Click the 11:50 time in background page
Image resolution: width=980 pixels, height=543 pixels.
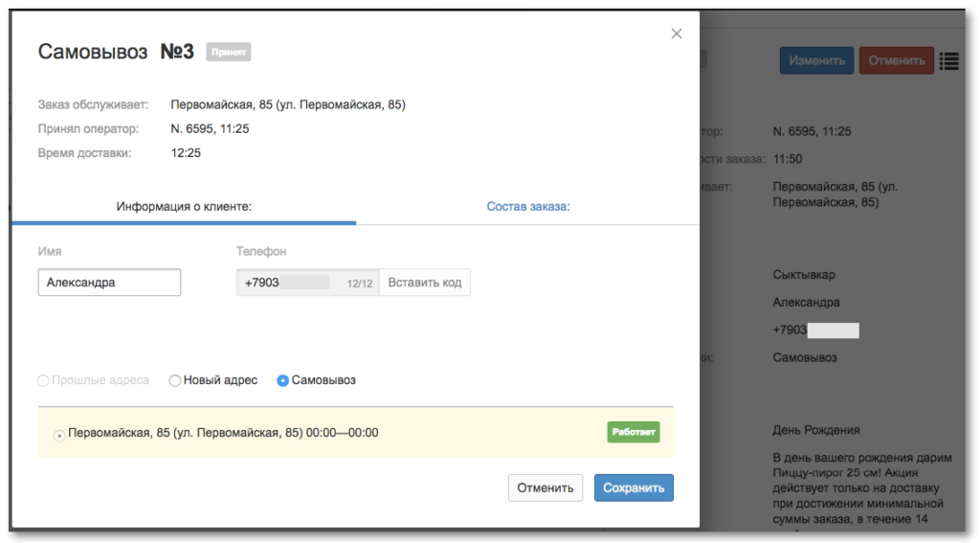tap(788, 159)
